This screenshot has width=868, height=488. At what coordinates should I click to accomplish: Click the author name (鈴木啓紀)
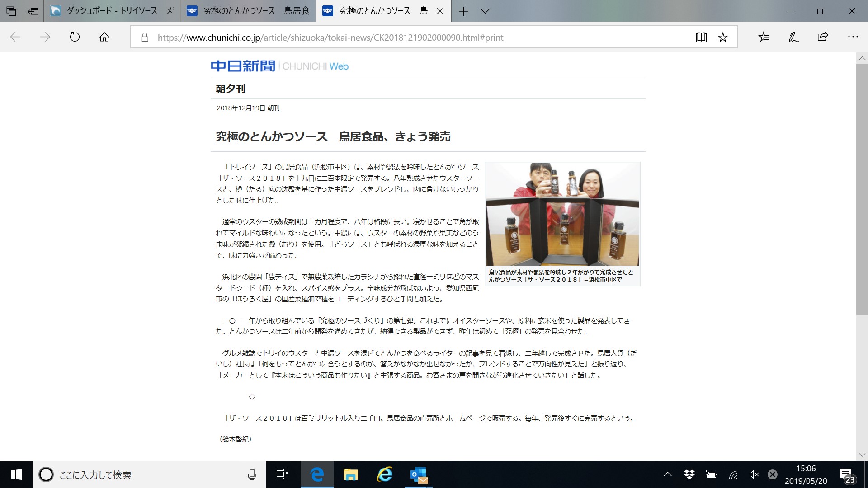pyautogui.click(x=235, y=439)
